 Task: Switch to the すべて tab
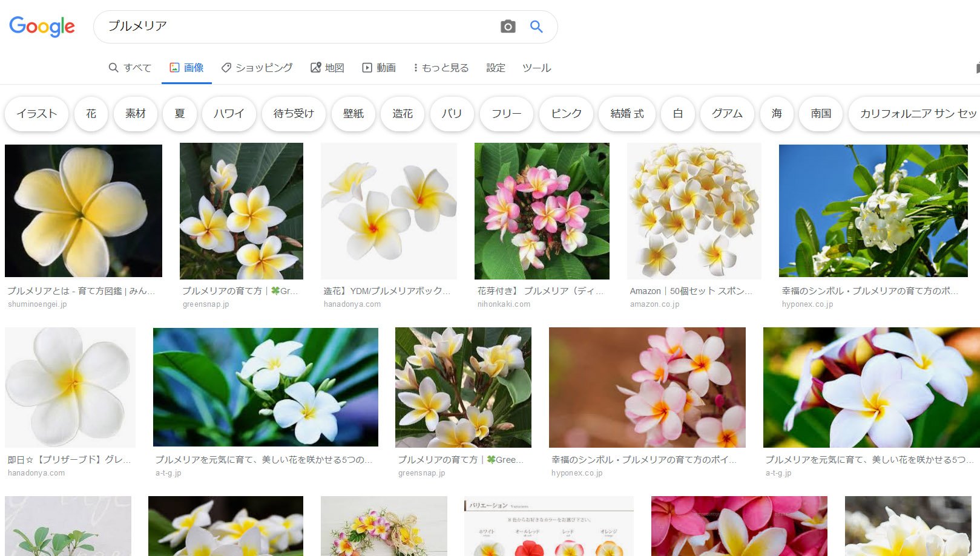(x=130, y=68)
